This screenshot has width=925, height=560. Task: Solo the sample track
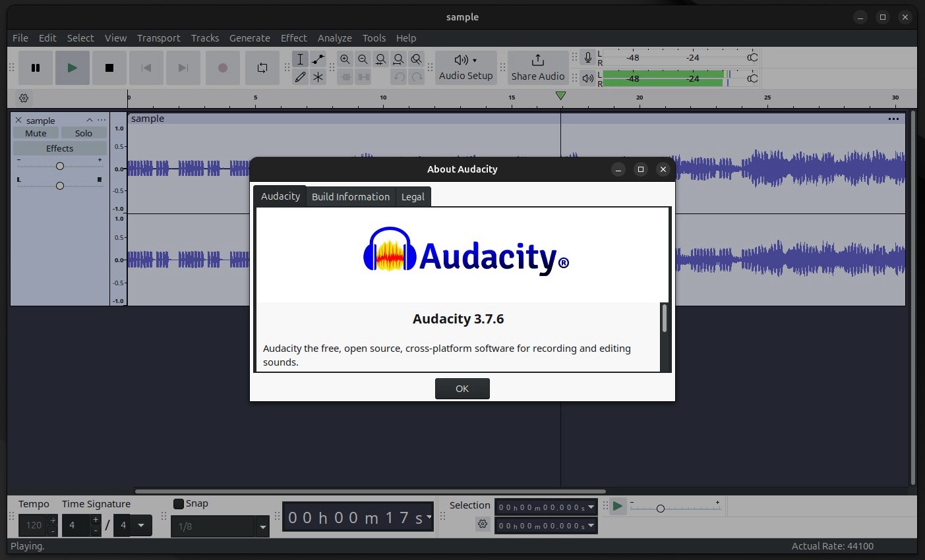[83, 132]
